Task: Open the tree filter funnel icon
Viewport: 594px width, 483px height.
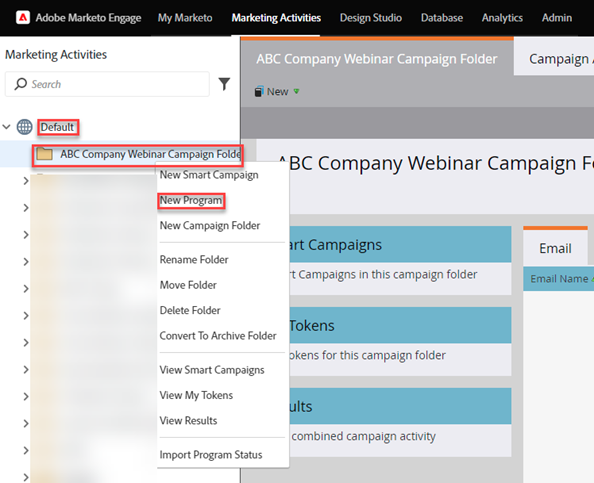Action: (x=224, y=84)
